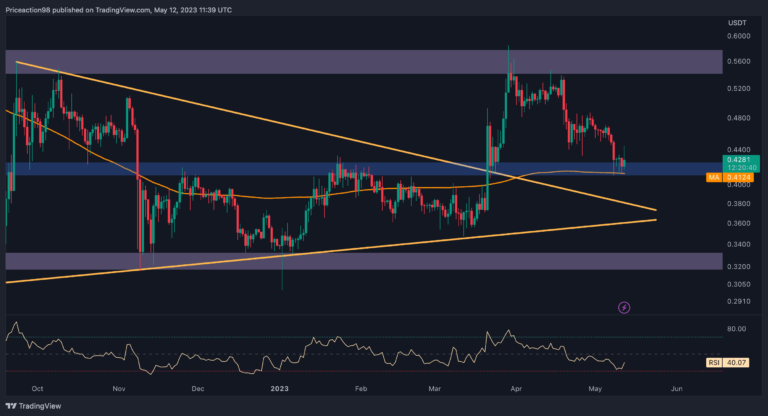Click the RSI value label 40.07
This screenshot has width=768, height=416.
click(736, 363)
